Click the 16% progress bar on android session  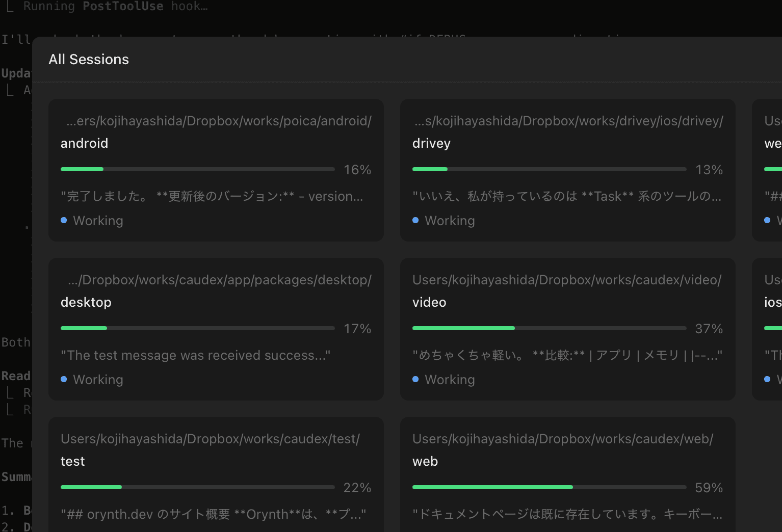197,169
